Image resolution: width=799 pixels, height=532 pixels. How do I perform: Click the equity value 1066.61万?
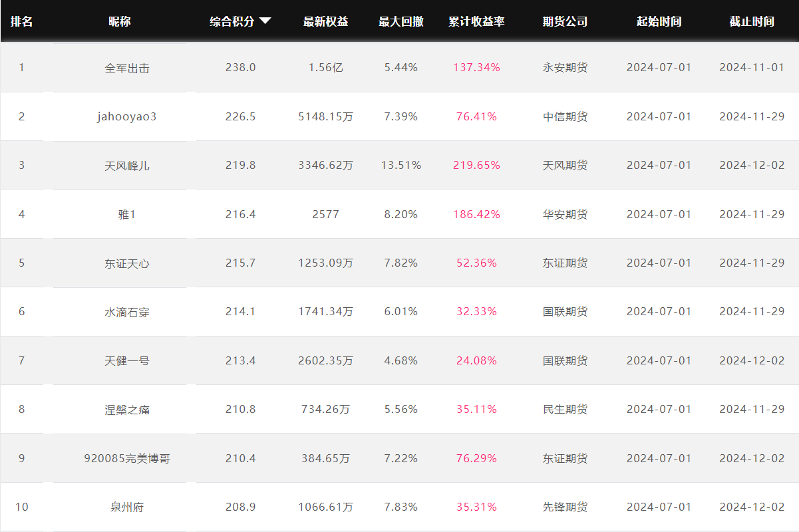[326, 507]
